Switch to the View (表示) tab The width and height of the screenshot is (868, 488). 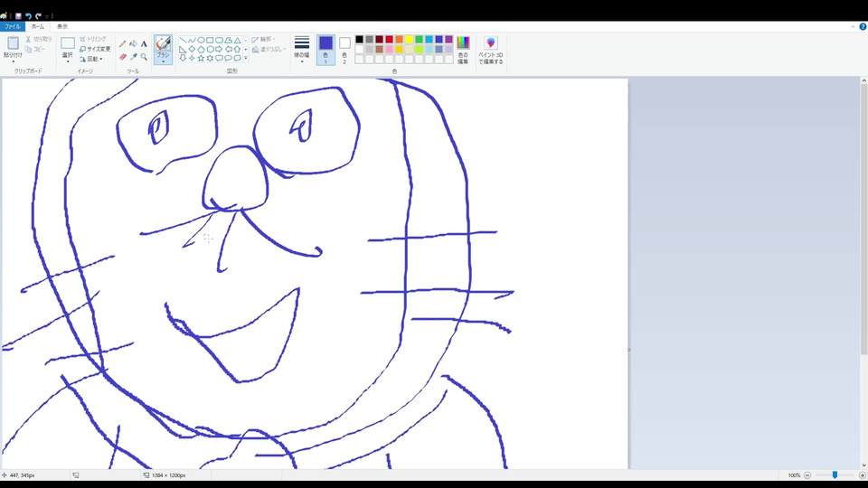coord(62,26)
